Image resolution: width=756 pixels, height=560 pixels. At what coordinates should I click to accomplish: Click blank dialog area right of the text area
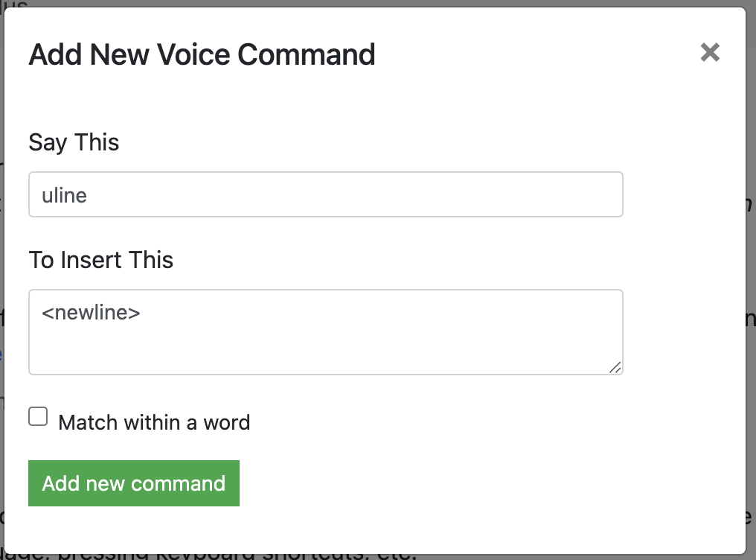683,332
